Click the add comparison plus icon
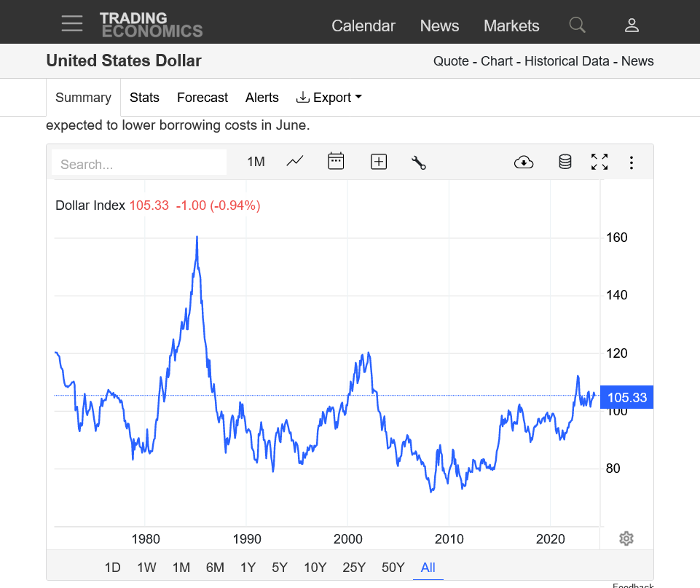The height and width of the screenshot is (588, 700). click(x=379, y=162)
